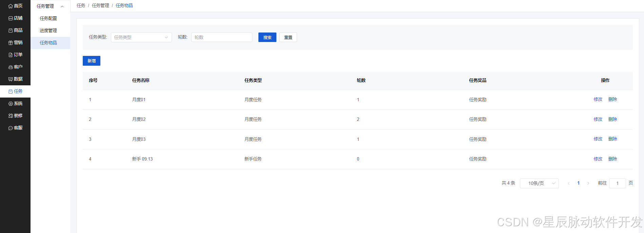This screenshot has width=644, height=233.
Task: Go to previous page arrow
Action: pyautogui.click(x=569, y=183)
